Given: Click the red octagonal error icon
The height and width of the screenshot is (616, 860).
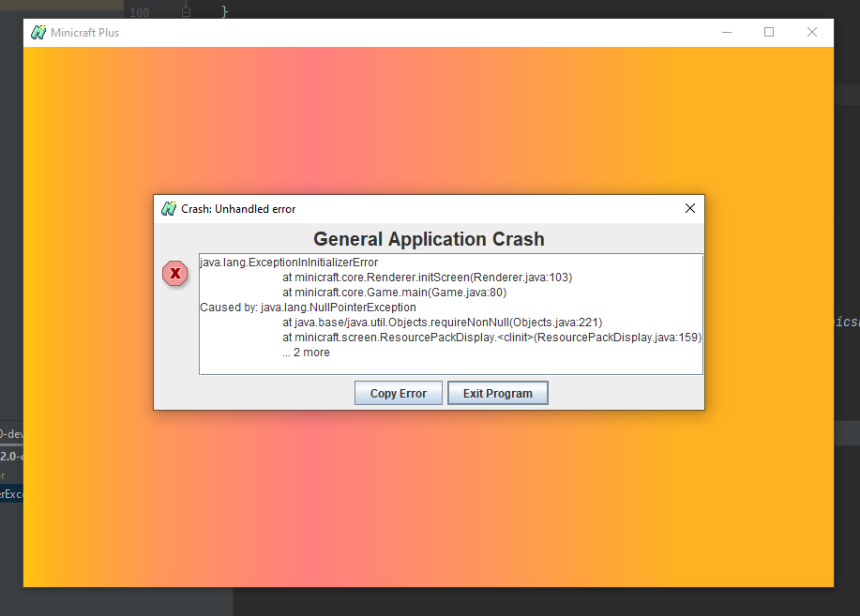Looking at the screenshot, I should 175,274.
